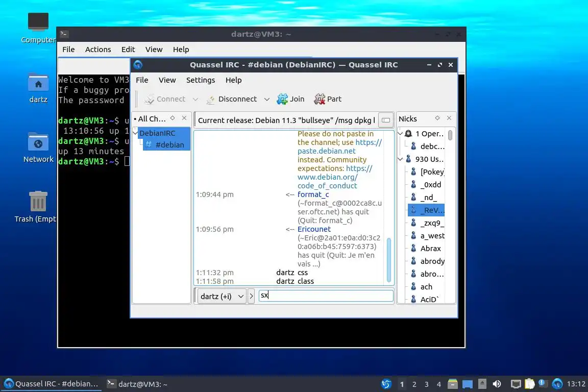Click Ericounet nick in chat

pos(314,229)
